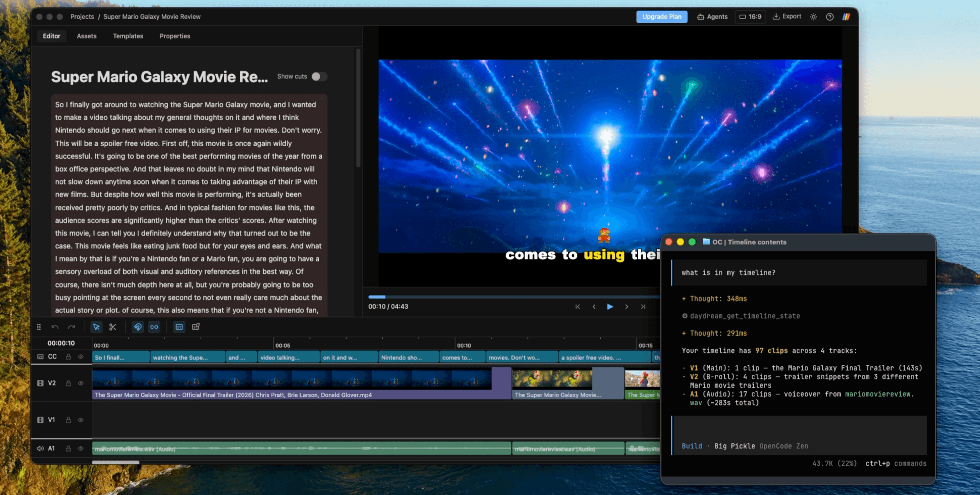
Task: Click the preview playback progress bar
Action: click(x=514, y=297)
